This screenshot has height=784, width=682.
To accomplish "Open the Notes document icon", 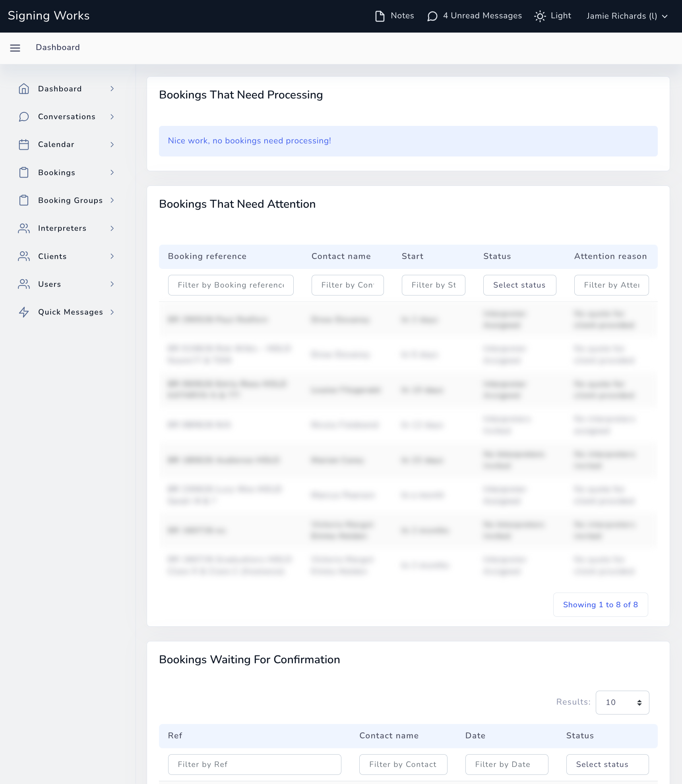I will click(380, 16).
